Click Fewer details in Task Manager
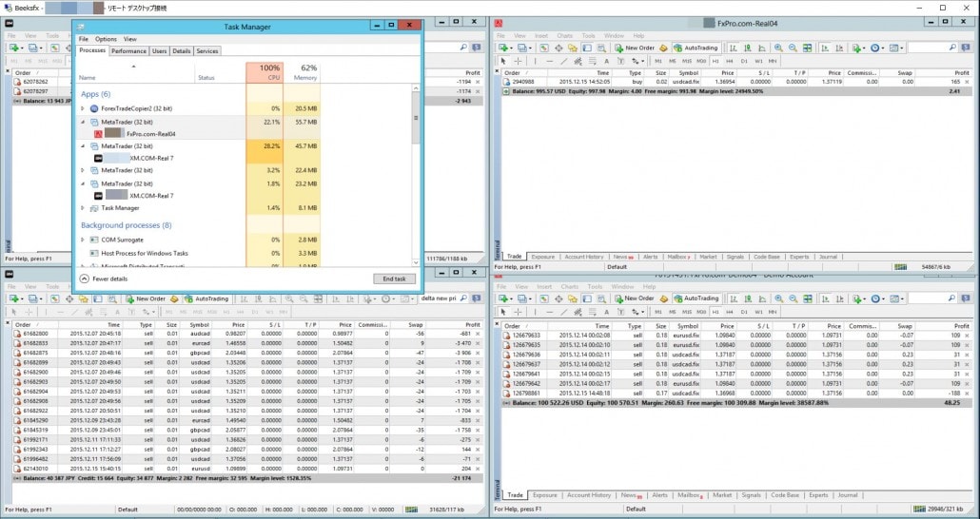 (x=104, y=279)
